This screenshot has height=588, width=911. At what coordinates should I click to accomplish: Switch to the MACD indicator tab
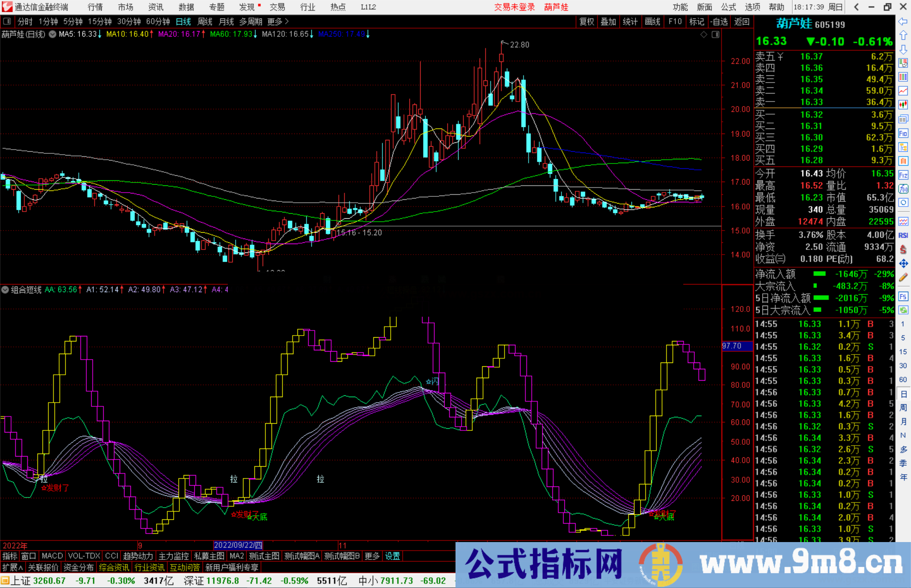[52, 556]
